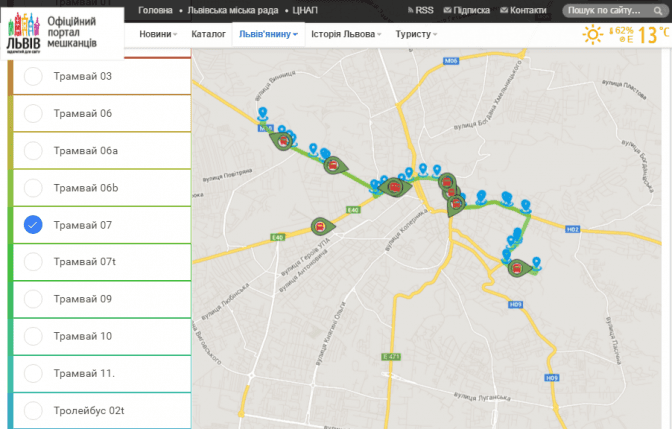Check the Трамвай 09 route

coord(33,299)
